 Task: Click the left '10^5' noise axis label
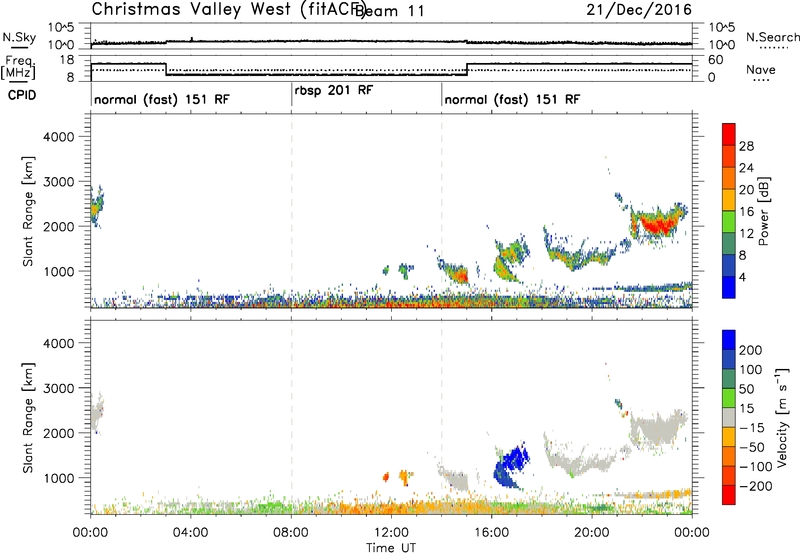(61, 27)
